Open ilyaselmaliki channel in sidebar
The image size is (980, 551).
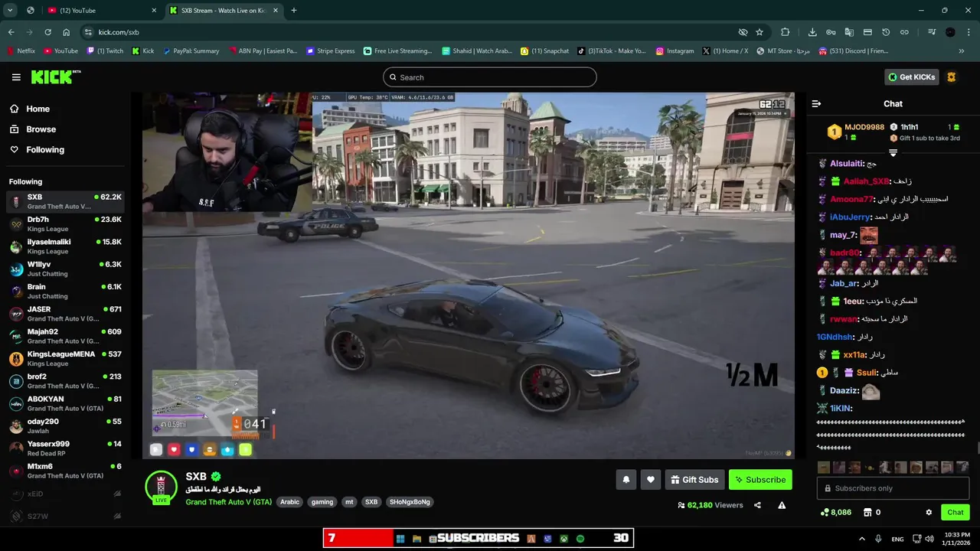tap(65, 246)
